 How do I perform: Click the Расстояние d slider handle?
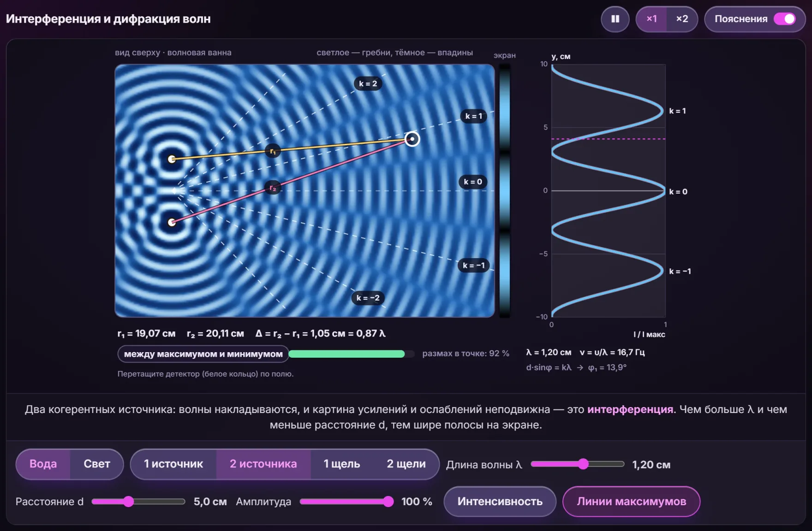tap(128, 501)
